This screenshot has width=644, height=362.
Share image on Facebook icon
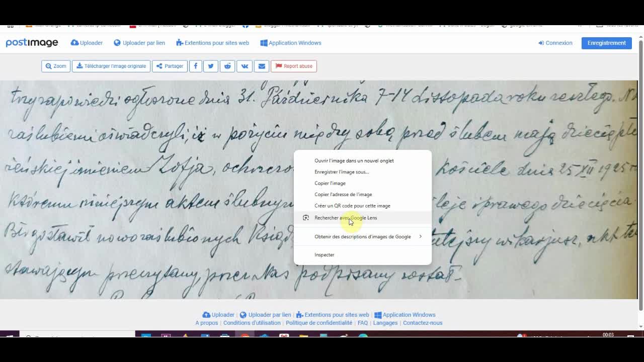[196, 66]
